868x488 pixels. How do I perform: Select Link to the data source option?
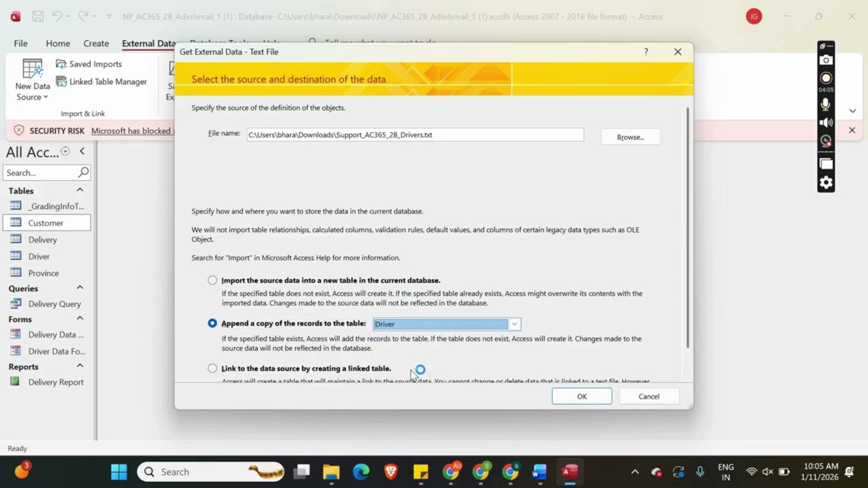click(212, 368)
